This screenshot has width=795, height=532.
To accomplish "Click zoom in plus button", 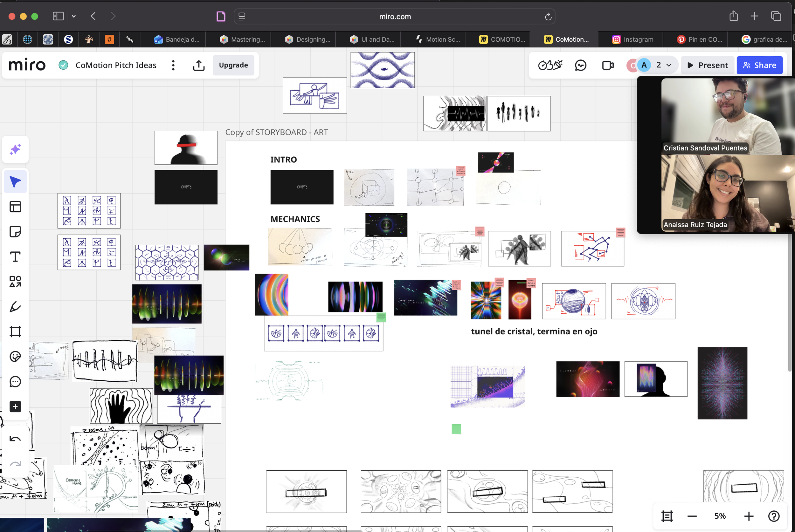I will [x=749, y=516].
